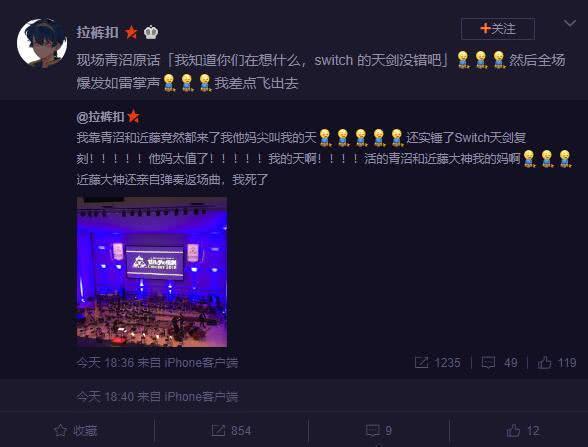Click the repost icon showing 1235
This screenshot has height=447, width=588.
click(421, 362)
